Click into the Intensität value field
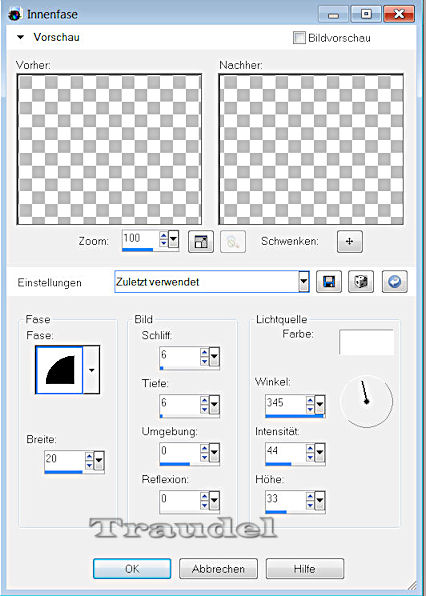426x596 pixels. pyautogui.click(x=285, y=452)
